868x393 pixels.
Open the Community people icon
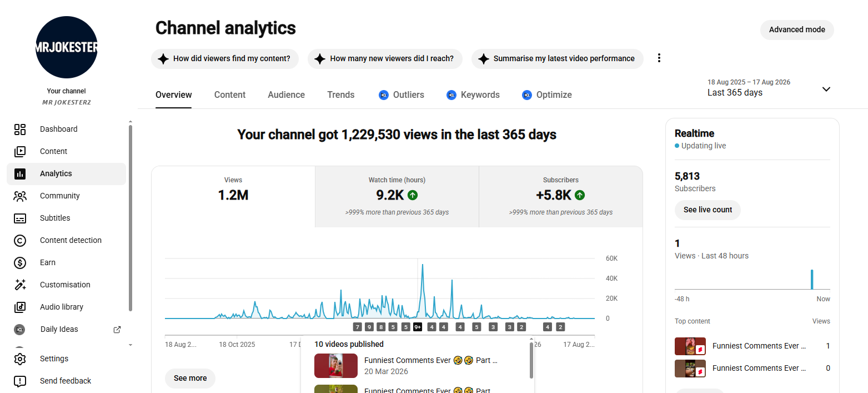click(20, 196)
